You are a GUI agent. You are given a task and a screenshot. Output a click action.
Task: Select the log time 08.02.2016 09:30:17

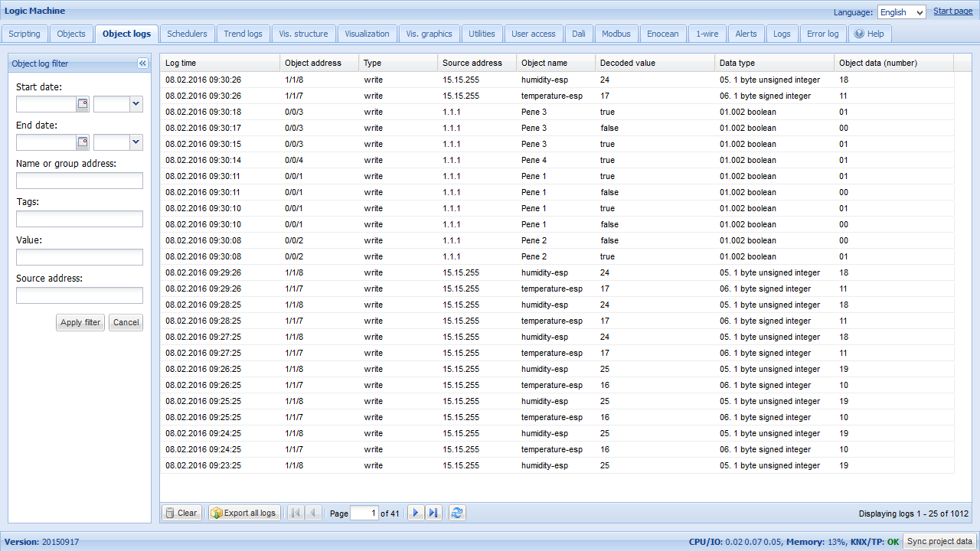coord(203,128)
